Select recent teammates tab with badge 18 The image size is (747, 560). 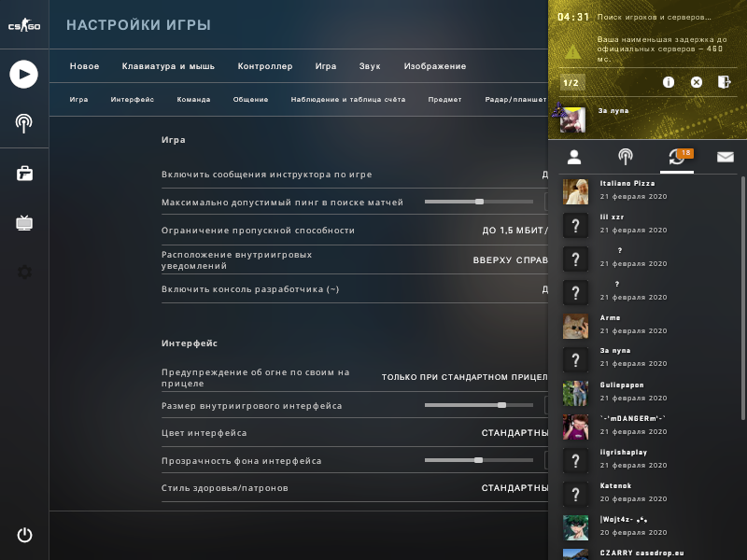677,157
